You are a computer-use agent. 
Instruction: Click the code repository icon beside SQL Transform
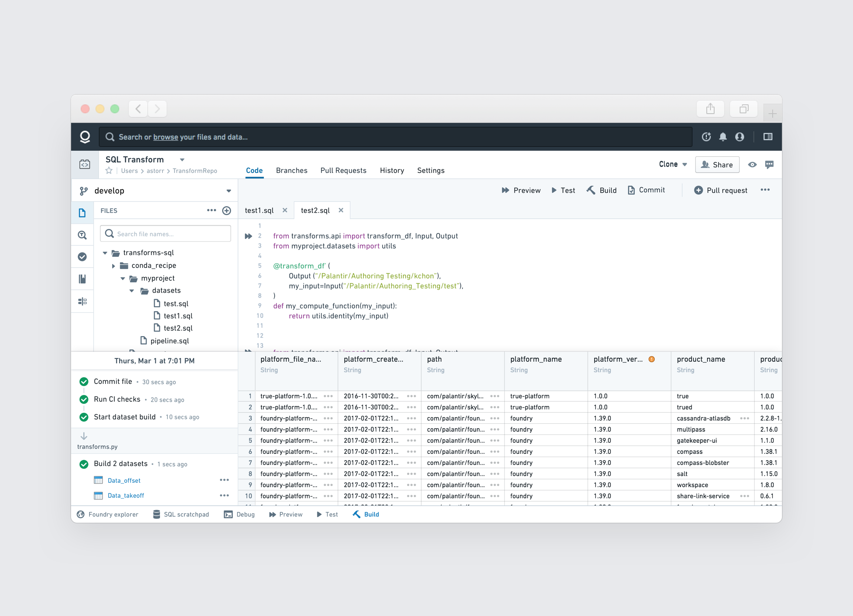click(85, 164)
